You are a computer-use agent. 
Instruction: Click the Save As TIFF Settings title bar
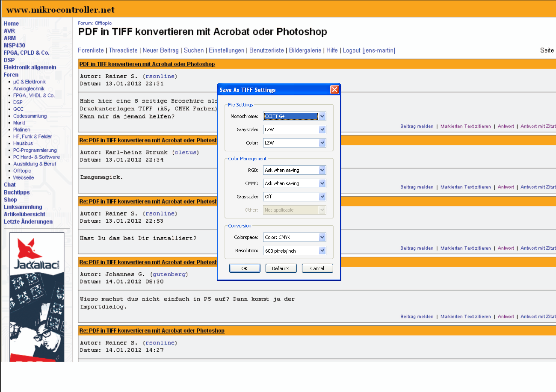[x=274, y=90]
